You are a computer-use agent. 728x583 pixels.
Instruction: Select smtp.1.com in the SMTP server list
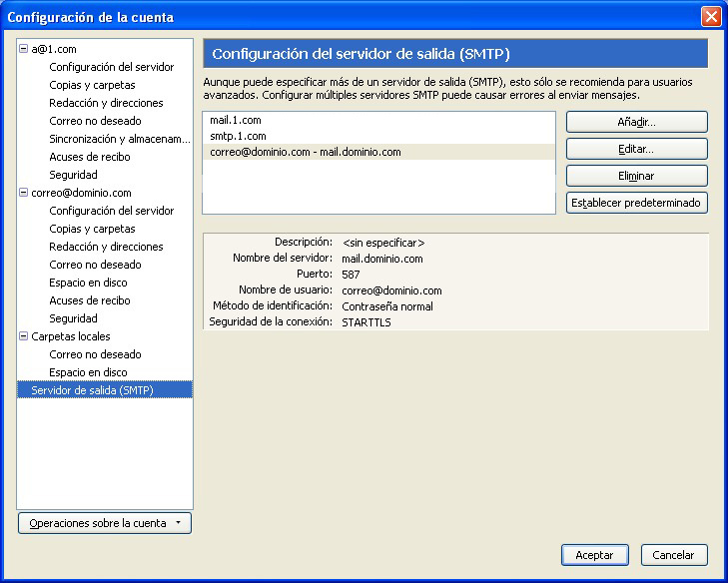coord(238,136)
